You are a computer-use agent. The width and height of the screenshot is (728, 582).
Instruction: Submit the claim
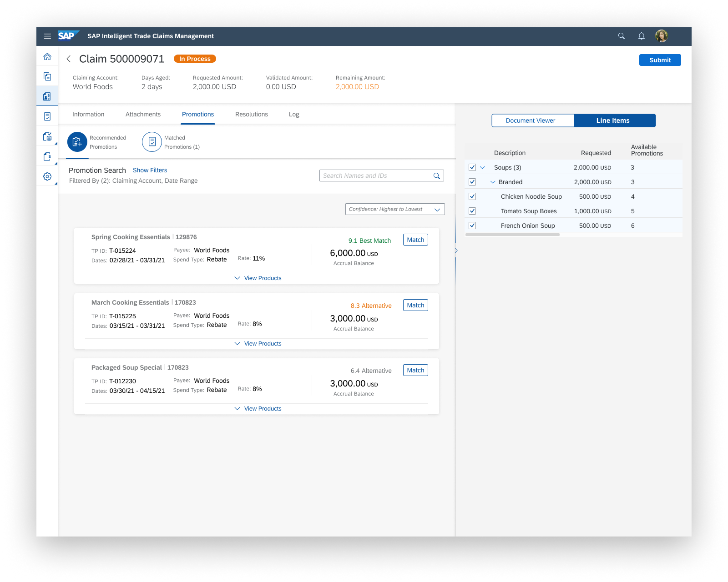[x=660, y=60]
